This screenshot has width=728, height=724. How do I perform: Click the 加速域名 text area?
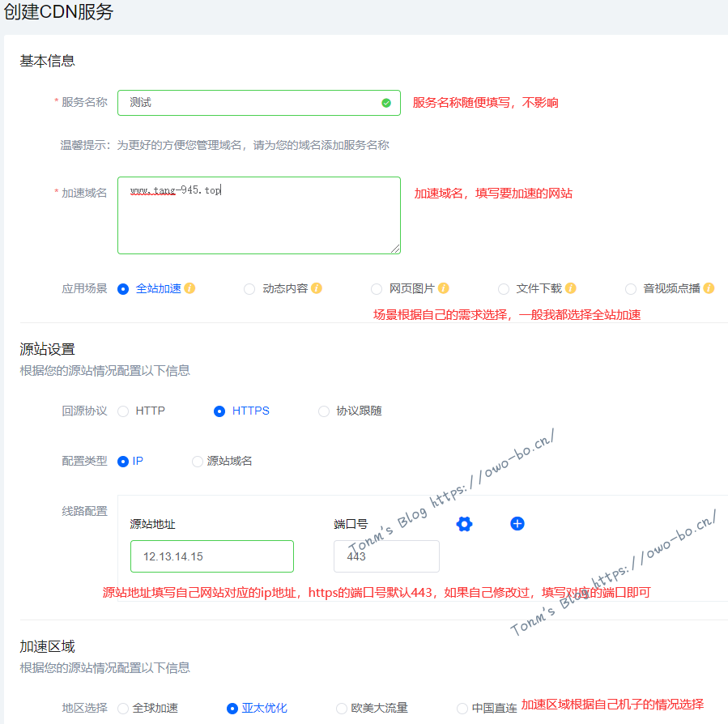click(x=259, y=215)
